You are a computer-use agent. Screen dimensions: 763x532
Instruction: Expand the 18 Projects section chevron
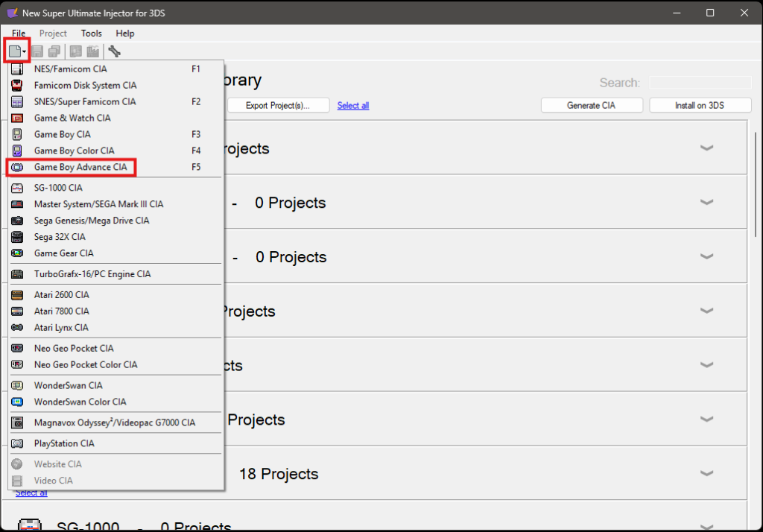click(x=706, y=473)
